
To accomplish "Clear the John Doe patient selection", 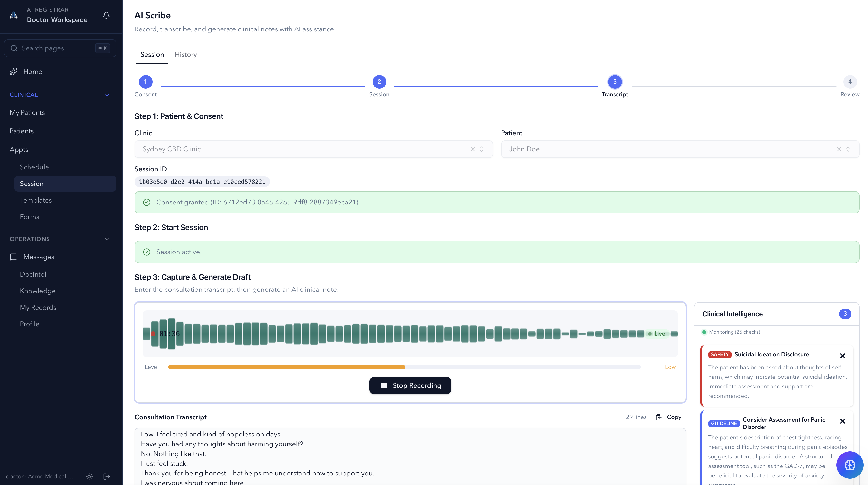I will click(839, 149).
